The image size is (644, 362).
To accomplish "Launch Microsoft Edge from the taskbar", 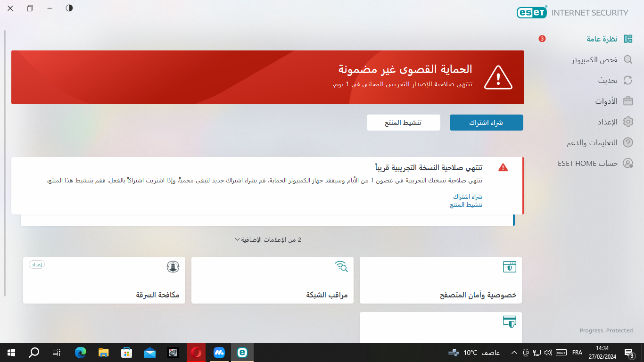I will 81,353.
